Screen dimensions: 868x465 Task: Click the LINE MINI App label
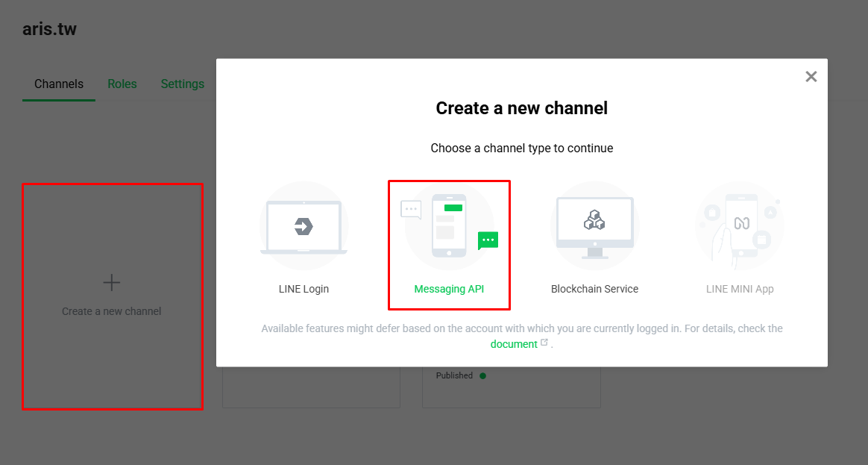740,289
